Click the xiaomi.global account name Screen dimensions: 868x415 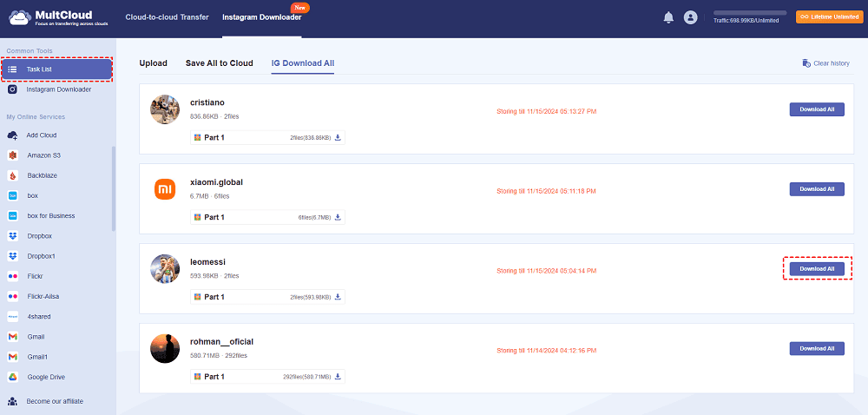tap(216, 182)
